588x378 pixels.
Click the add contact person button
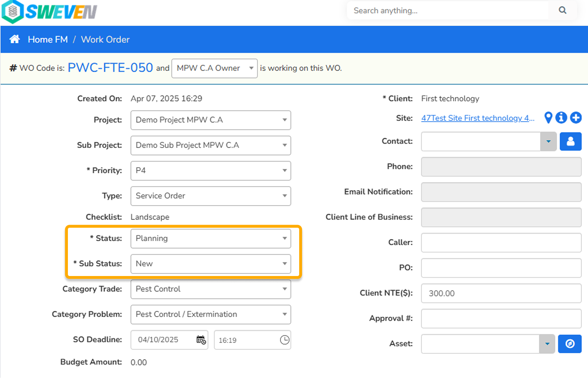[x=570, y=141]
